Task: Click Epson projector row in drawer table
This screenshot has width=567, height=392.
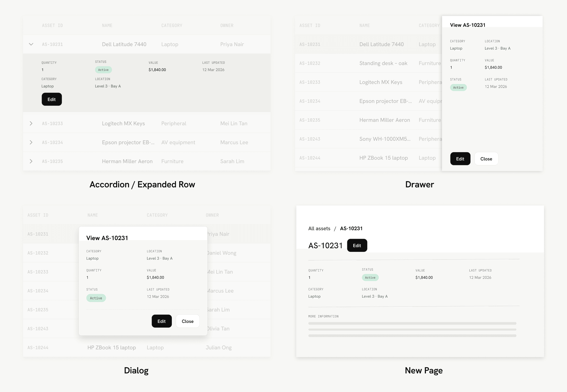Action: 368,101
